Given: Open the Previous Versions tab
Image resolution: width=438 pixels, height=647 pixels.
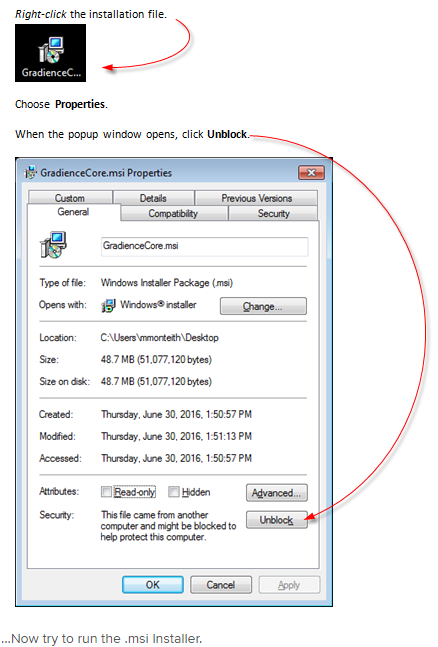Looking at the screenshot, I should pos(256,198).
